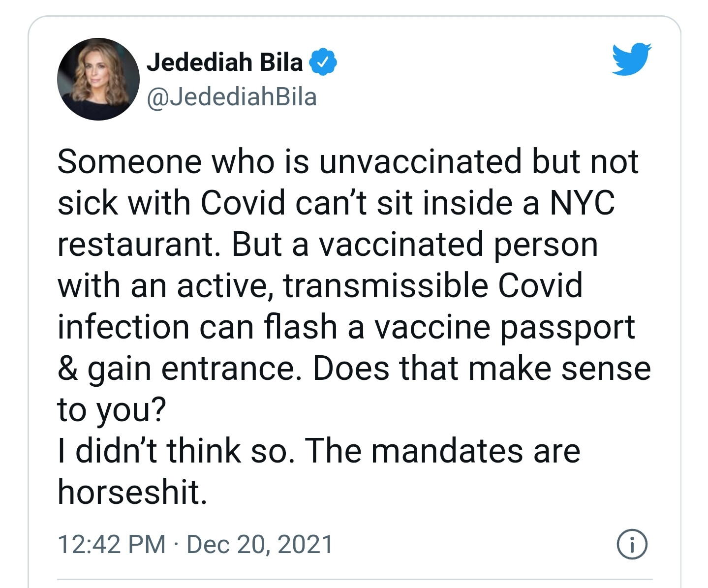This screenshot has width=708, height=588.
Task: Click the Dec 20, 2021 date
Action: [x=260, y=545]
